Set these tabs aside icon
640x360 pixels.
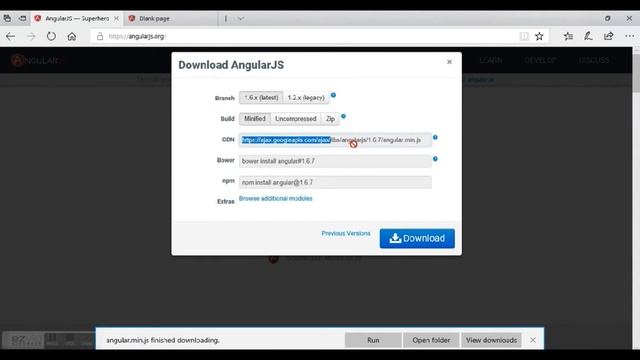coord(22,18)
